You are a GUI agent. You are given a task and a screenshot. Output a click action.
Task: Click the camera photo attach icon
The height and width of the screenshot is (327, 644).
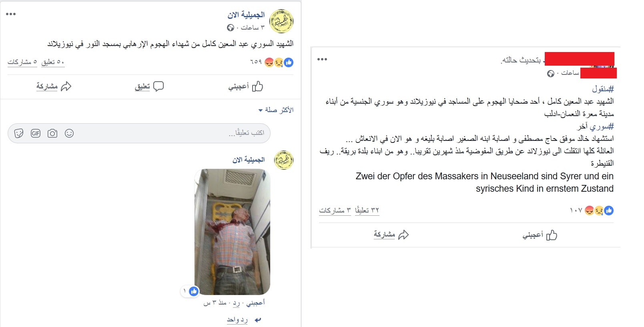(52, 133)
